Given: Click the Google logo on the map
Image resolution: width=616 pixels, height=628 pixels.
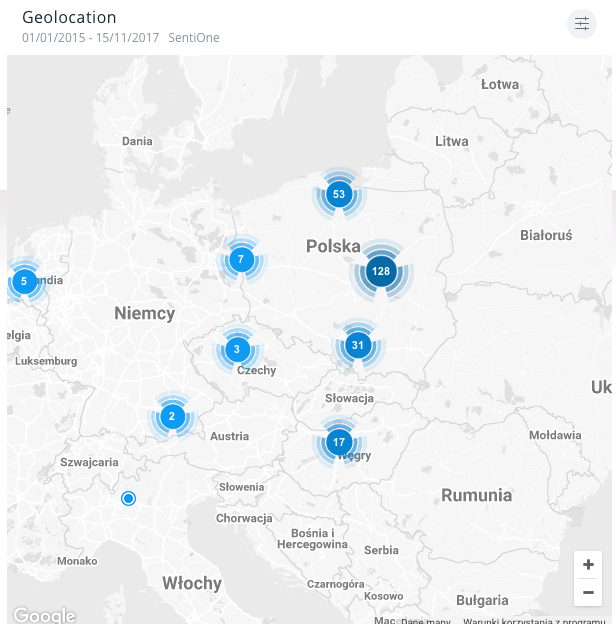Looking at the screenshot, I should tap(44, 616).
